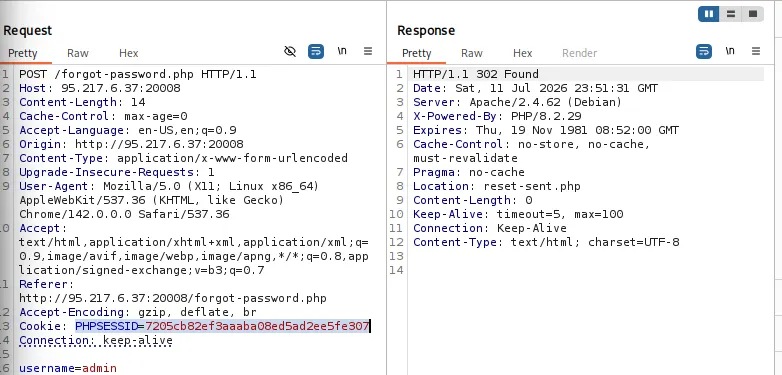Switch Request view to Hex tab

(x=129, y=53)
